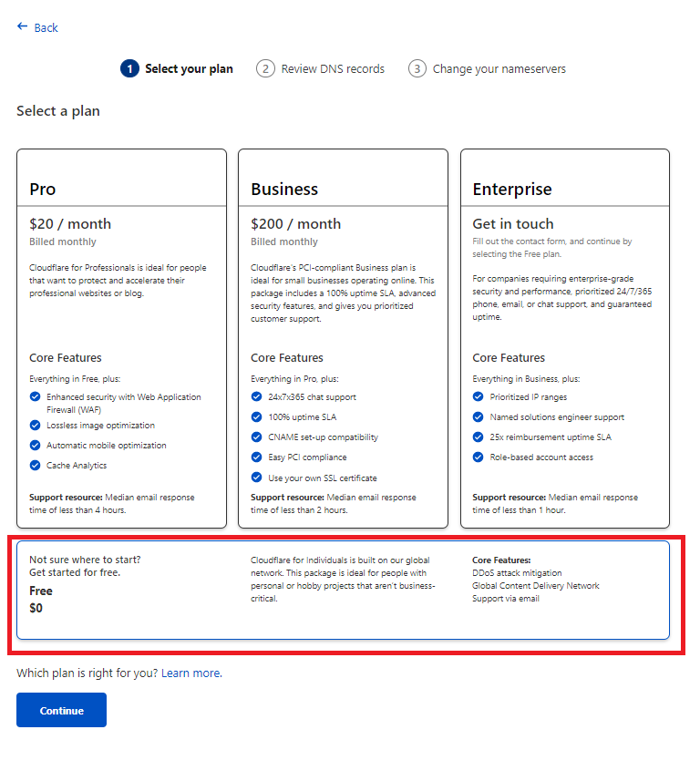The width and height of the screenshot is (700, 781).
Task: Go back using the Back link
Action: [x=46, y=28]
